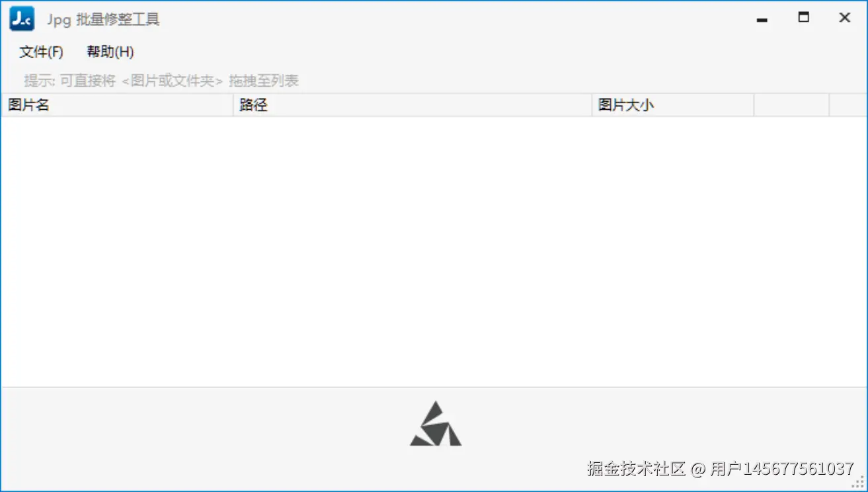
Task: Maximize the Jpg 批量修整工具 window
Action: tap(803, 19)
